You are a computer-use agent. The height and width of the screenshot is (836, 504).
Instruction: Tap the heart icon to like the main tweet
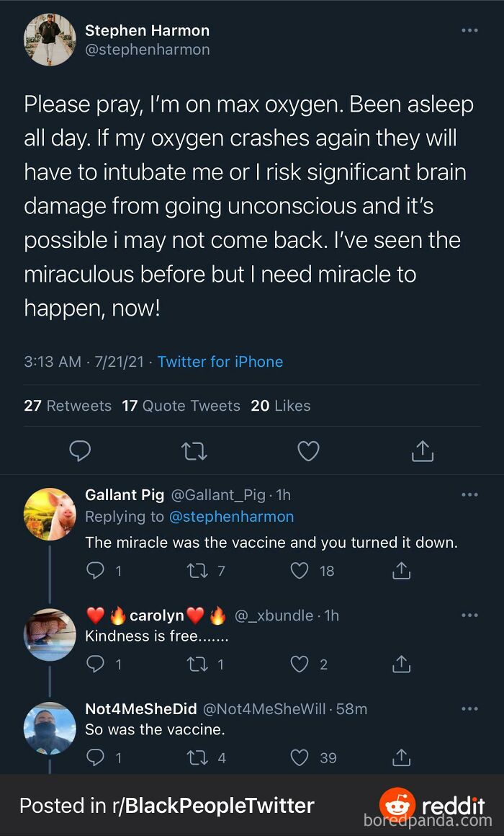308,450
